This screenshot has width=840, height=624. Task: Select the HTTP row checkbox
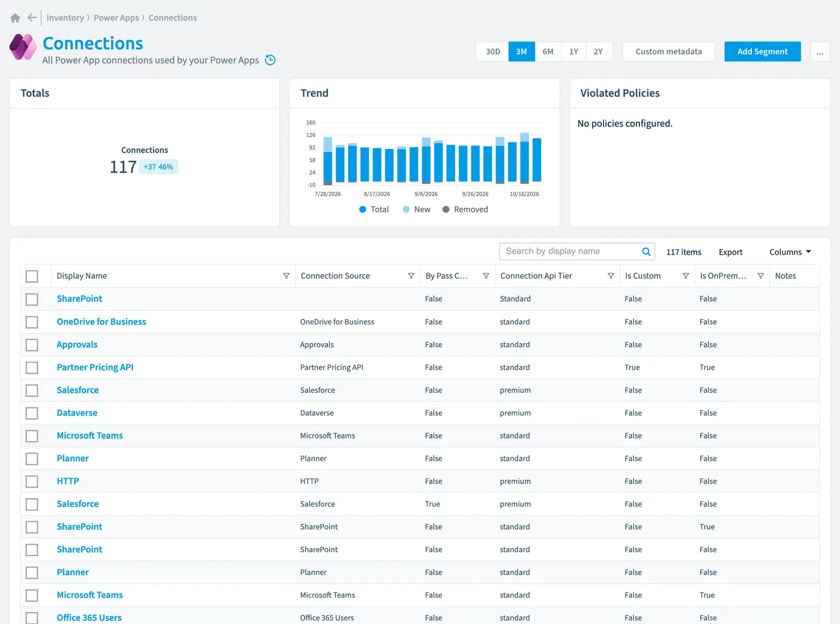(32, 481)
